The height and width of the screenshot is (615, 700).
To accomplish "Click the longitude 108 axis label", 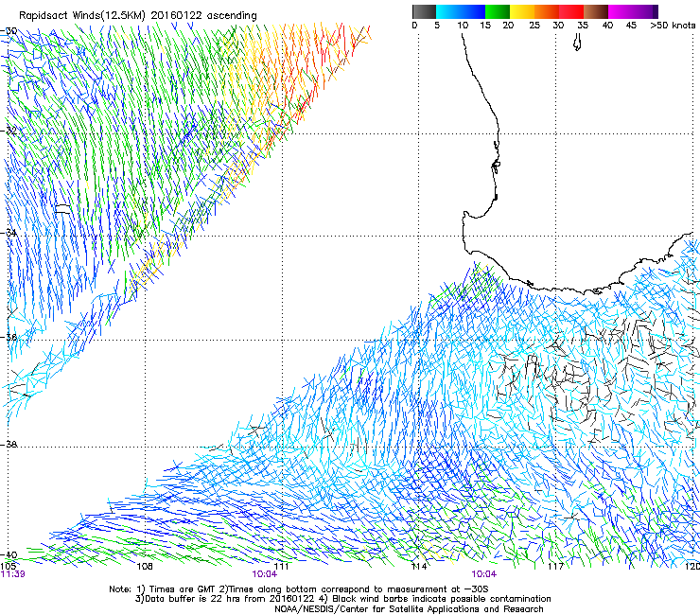I will click(145, 567).
